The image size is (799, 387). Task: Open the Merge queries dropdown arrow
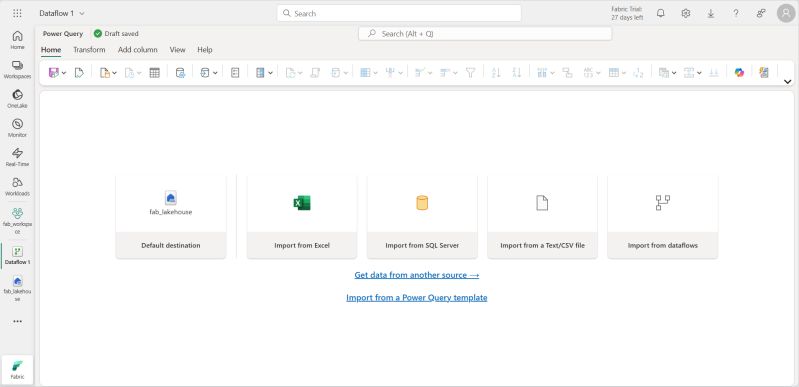(x=674, y=73)
